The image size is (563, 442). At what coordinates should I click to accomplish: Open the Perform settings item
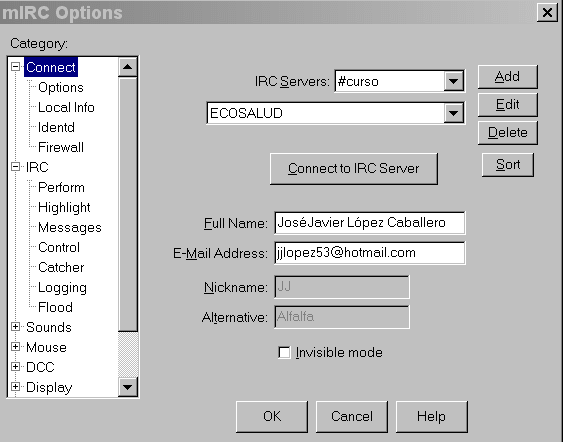61,187
